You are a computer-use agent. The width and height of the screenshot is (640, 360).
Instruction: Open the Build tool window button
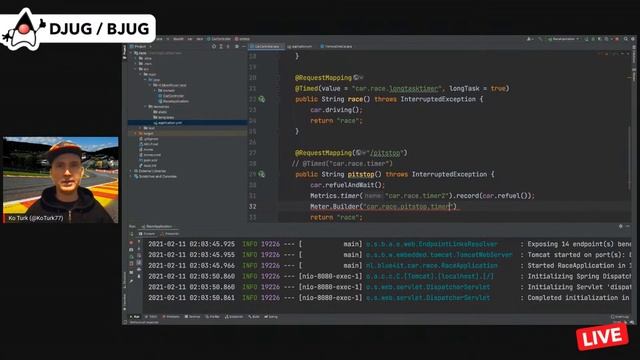(253, 317)
